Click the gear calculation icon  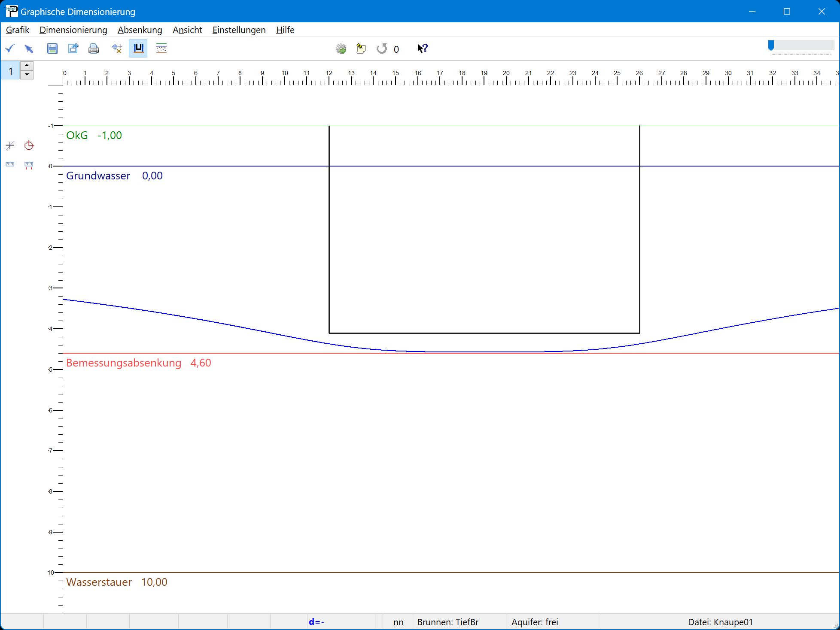coord(341,48)
